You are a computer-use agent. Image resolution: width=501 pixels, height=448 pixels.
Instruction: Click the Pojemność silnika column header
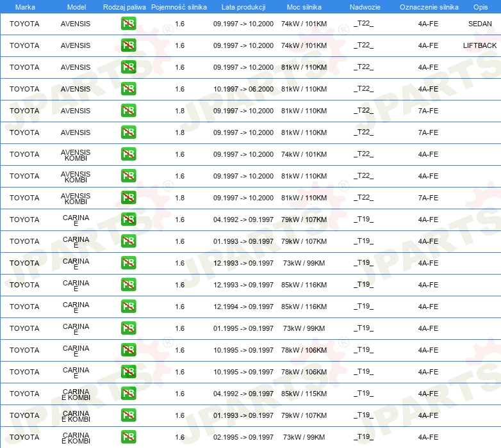(179, 7)
